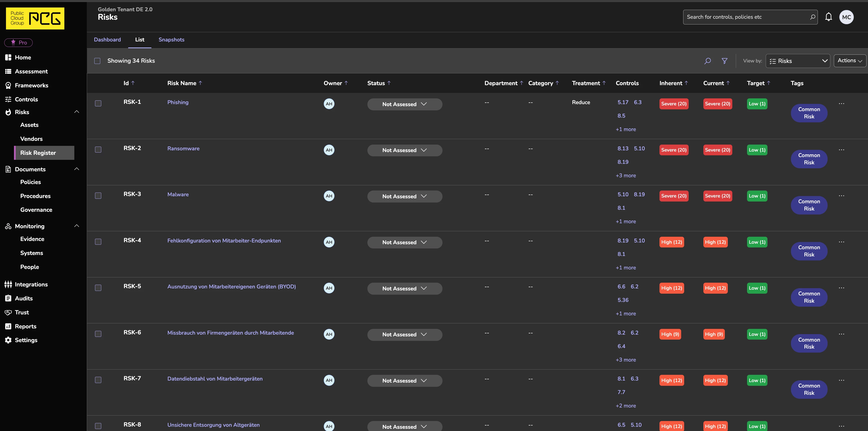Check the RSK-3 Malware row checkbox
The width and height of the screenshot is (868, 431).
(x=98, y=196)
